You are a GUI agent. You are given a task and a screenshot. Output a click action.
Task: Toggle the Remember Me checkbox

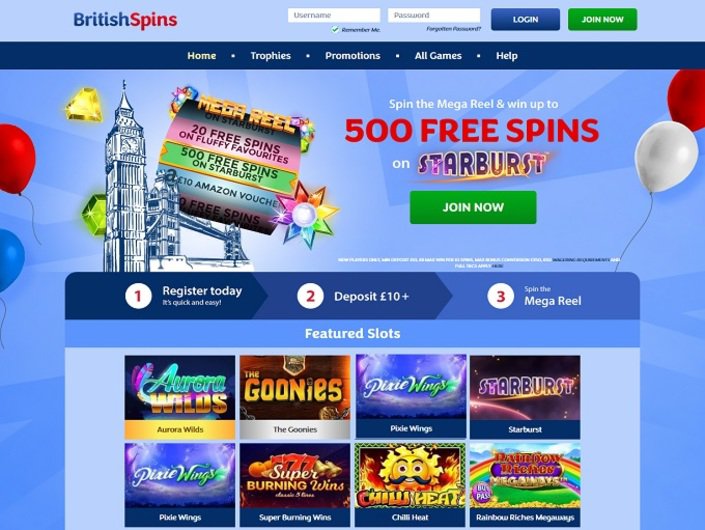click(x=335, y=29)
